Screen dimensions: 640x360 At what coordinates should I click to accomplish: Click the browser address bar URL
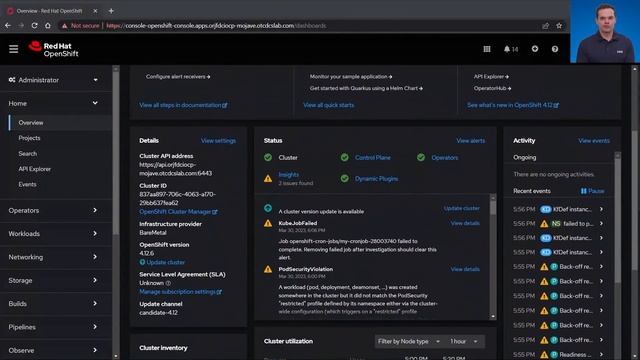click(x=216, y=26)
